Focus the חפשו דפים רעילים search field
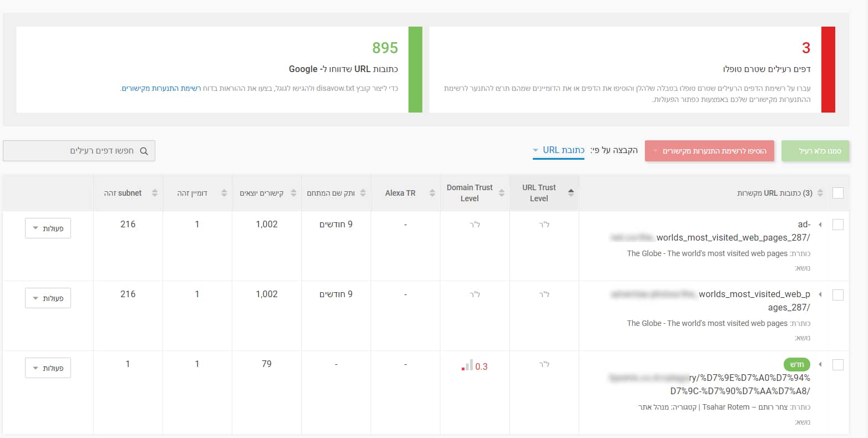Image resolution: width=868 pixels, height=438 pixels. point(79,151)
